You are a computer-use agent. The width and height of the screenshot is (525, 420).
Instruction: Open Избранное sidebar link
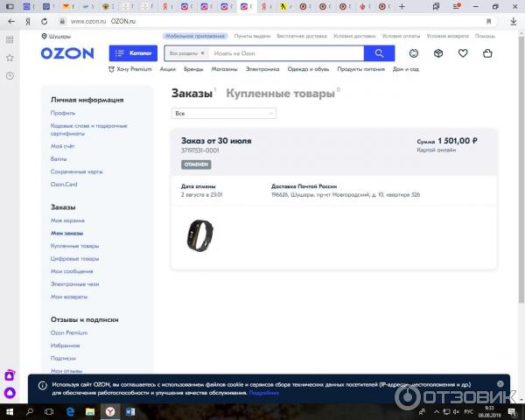[65, 346]
